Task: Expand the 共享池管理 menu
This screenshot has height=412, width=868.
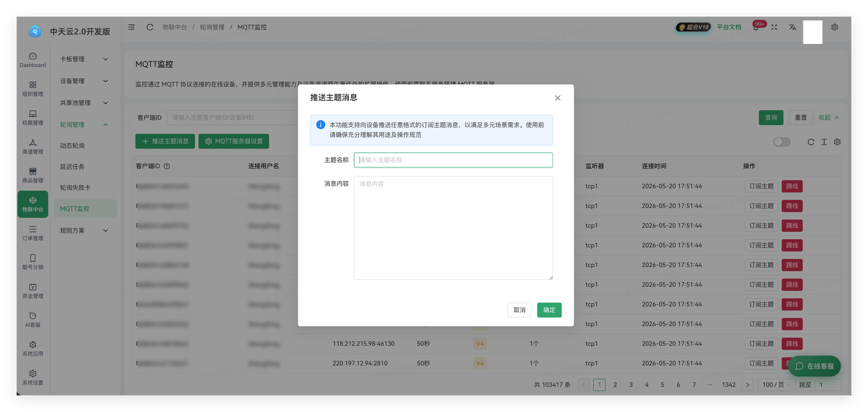Action: pyautogui.click(x=84, y=103)
